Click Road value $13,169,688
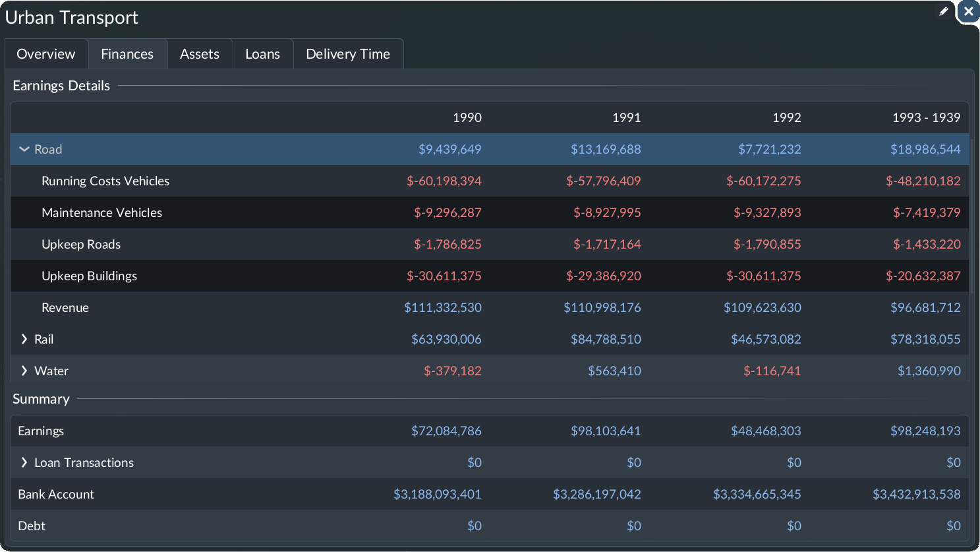The image size is (980, 552). coord(606,149)
